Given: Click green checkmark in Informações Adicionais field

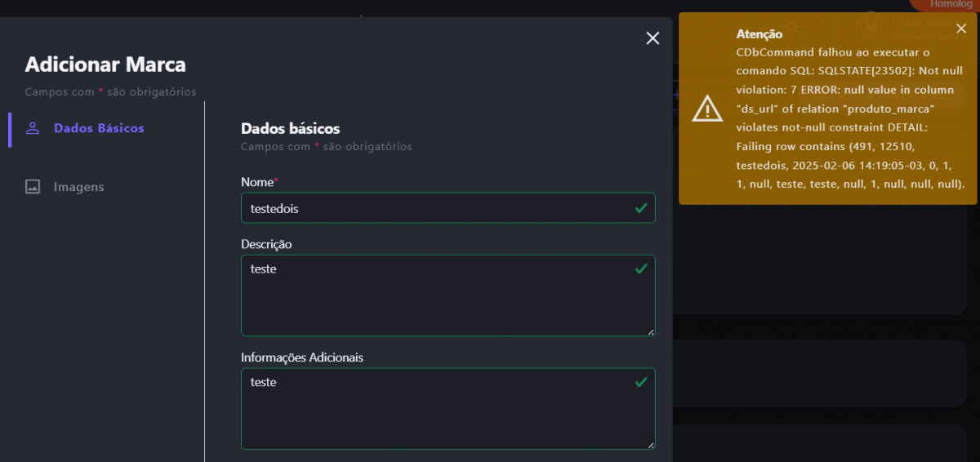Looking at the screenshot, I should (x=641, y=381).
